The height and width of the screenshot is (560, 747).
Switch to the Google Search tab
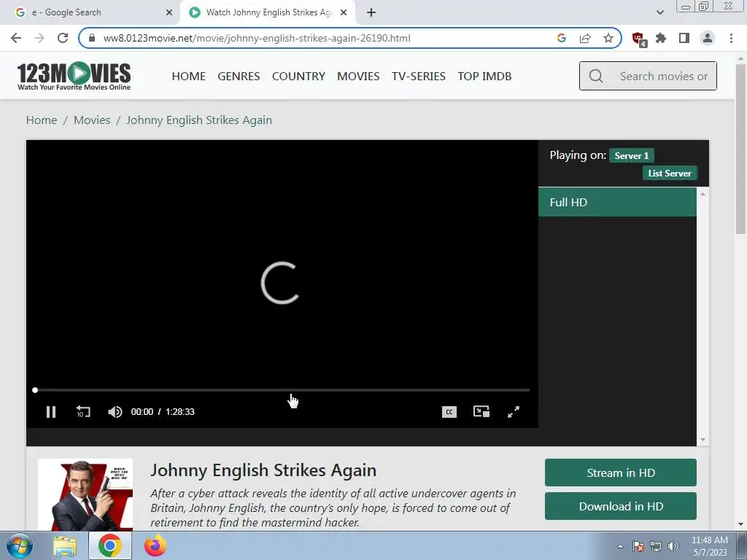click(90, 12)
